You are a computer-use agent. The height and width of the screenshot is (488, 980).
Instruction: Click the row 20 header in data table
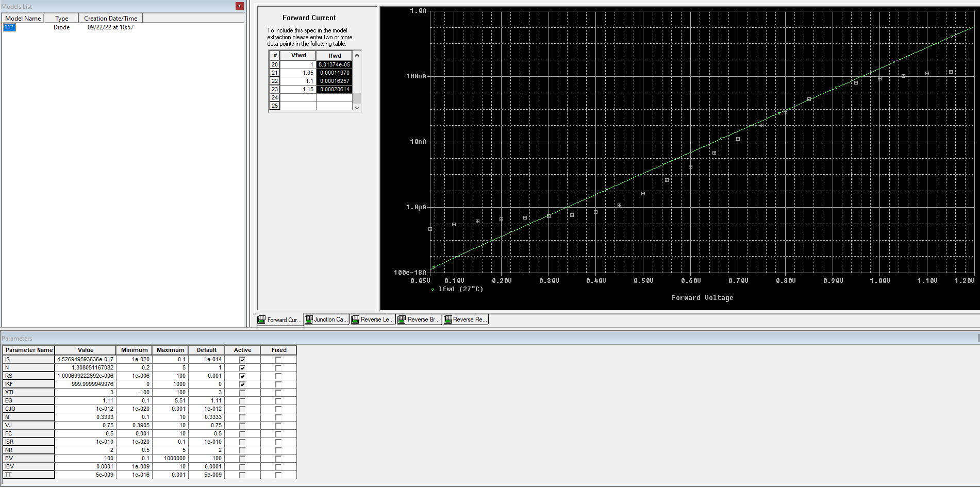274,64
